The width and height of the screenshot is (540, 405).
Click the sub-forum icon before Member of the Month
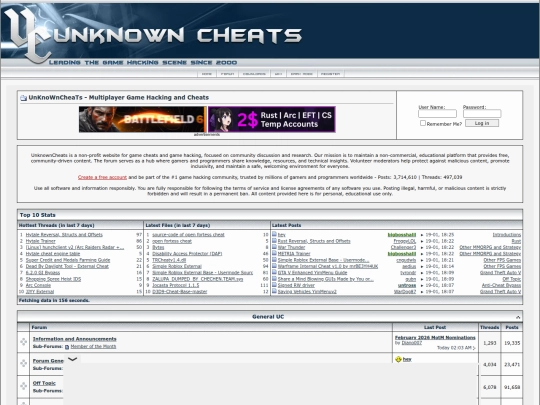pos(67,347)
